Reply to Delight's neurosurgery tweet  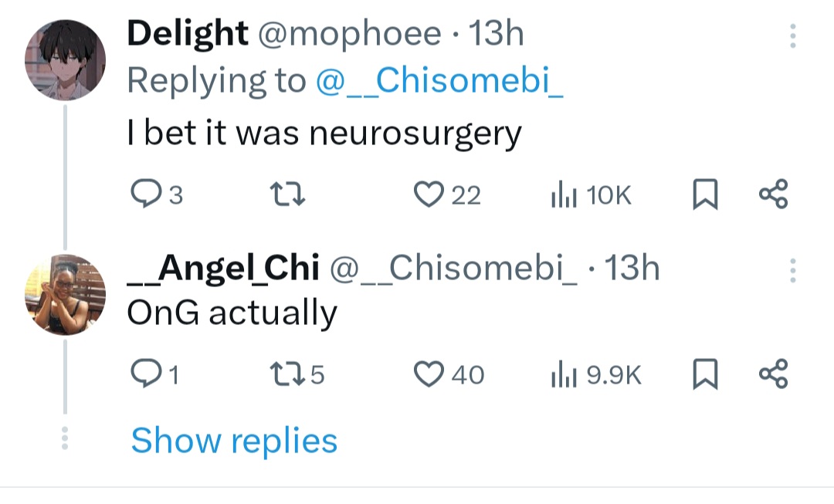point(144,195)
